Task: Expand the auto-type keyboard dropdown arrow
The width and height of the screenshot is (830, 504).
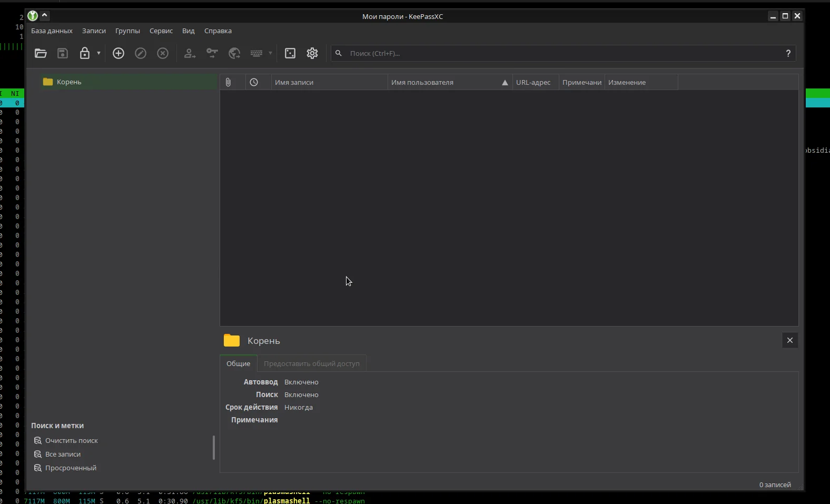Action: (x=270, y=53)
